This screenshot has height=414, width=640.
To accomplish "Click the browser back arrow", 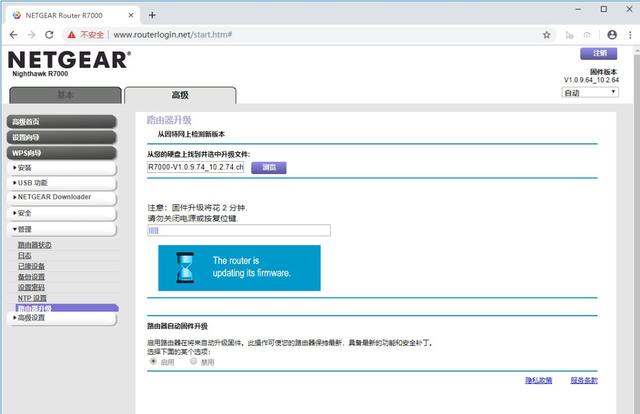I will (x=13, y=35).
